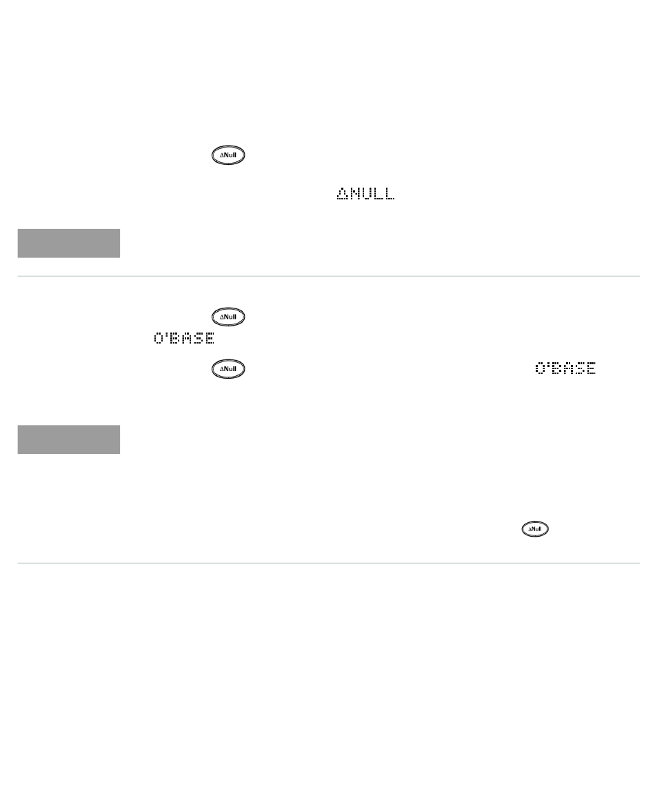Click the O'BASE readout farthest from the ΔNull keys
655x812 pixels.
(x=565, y=368)
